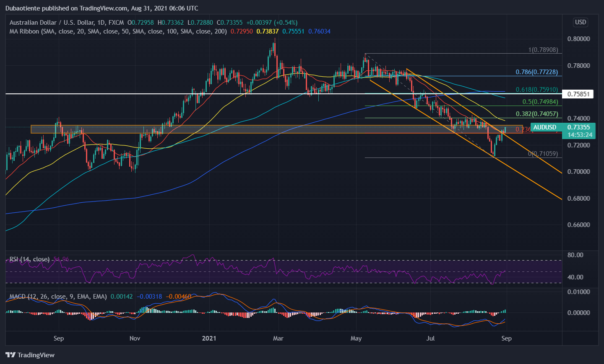Click the red SMA 20 value 0.72950

point(242,31)
